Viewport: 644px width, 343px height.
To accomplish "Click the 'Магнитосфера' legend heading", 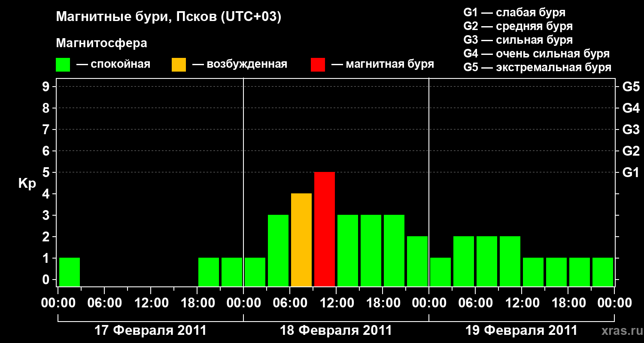I will click(x=101, y=43).
